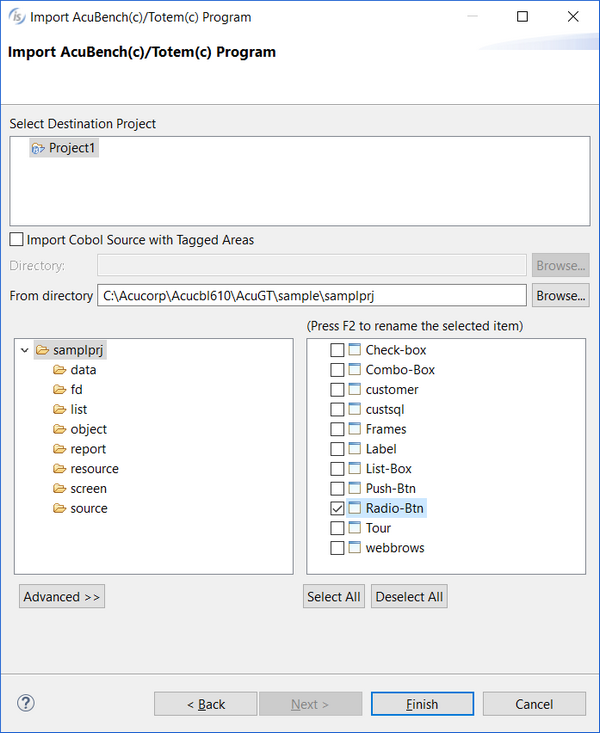The image size is (600, 733).
Task: Select the 'screen' folder name
Action: (x=88, y=489)
